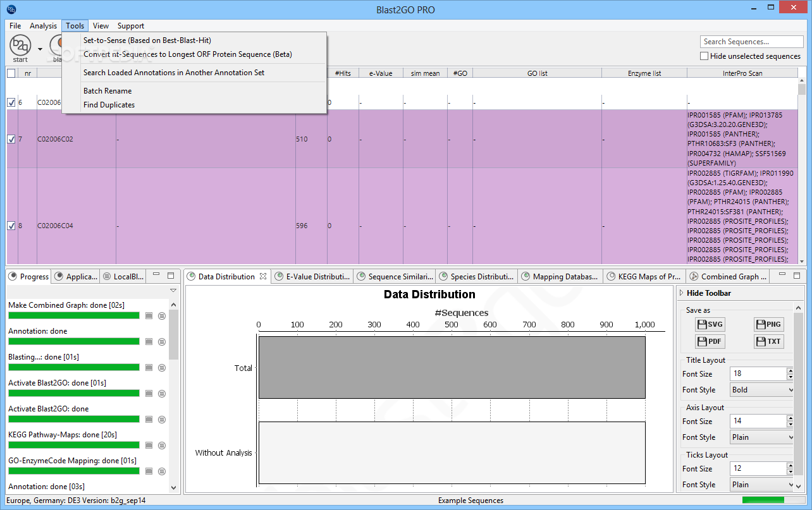Switch to the LocalBl... tab
Image resolution: width=812 pixels, height=510 pixels.
[124, 276]
